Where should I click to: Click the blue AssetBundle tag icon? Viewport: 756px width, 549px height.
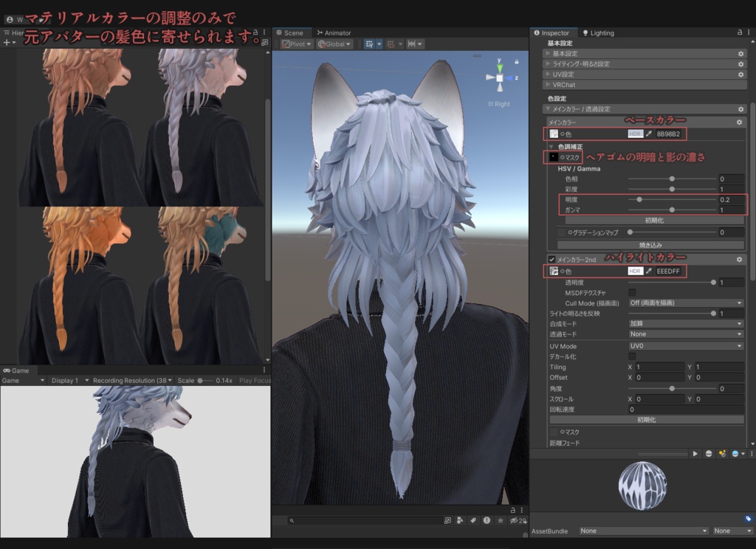[x=749, y=519]
